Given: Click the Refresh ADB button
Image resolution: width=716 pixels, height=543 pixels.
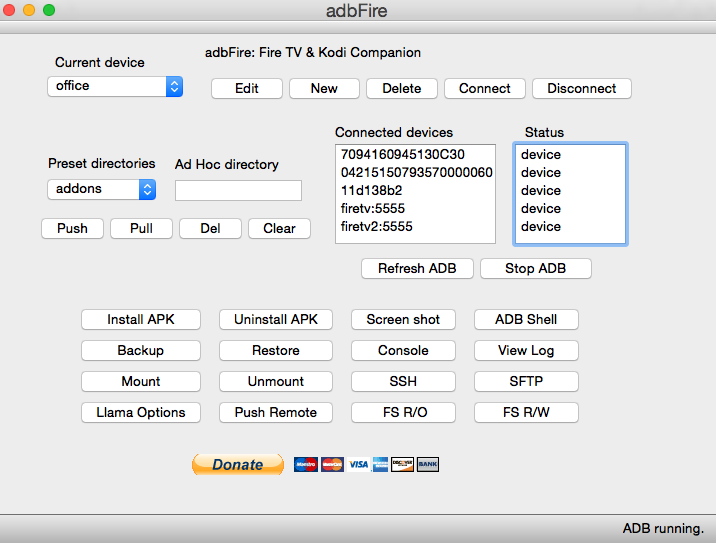Looking at the screenshot, I should tap(417, 269).
